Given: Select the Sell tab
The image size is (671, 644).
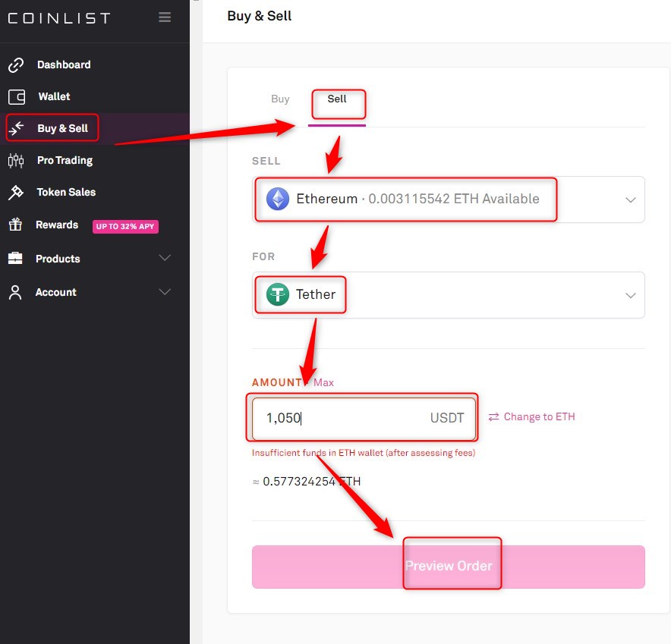Looking at the screenshot, I should pos(337,99).
